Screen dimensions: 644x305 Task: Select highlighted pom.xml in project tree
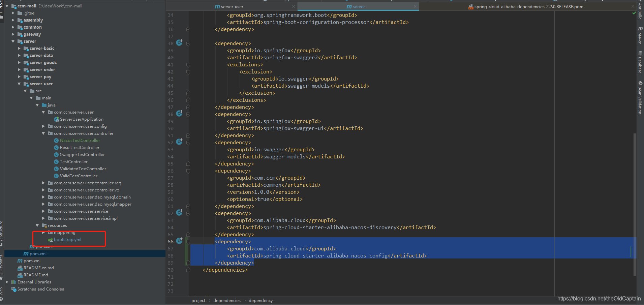tap(38, 254)
